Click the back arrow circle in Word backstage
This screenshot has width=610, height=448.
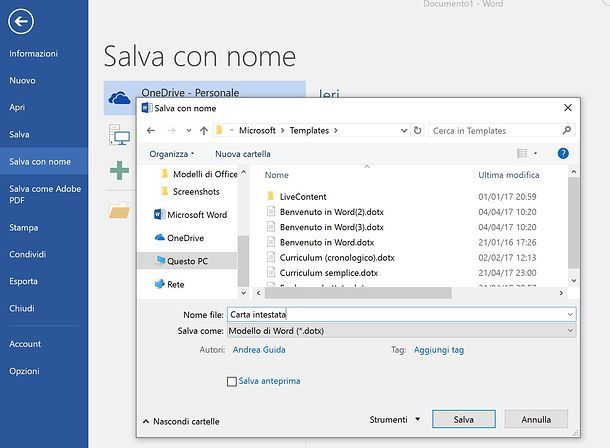pos(21,21)
